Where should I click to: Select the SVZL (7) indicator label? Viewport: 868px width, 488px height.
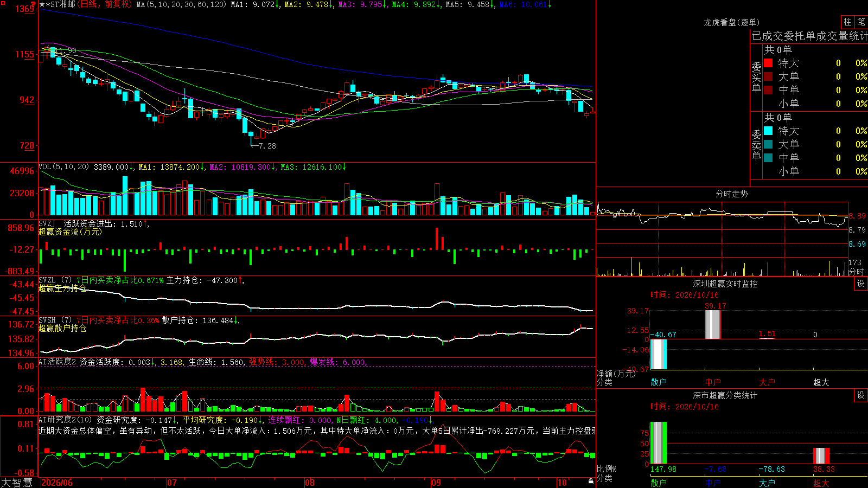(x=55, y=280)
